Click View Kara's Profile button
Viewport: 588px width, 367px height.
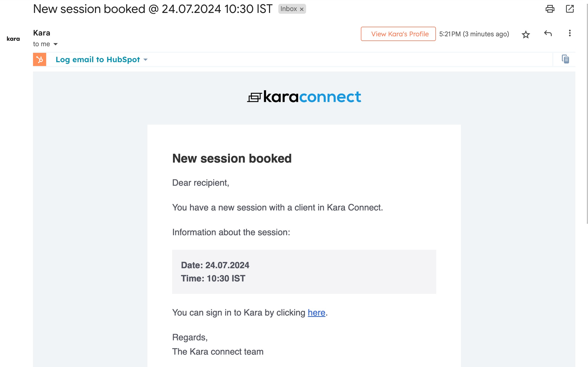coord(398,34)
